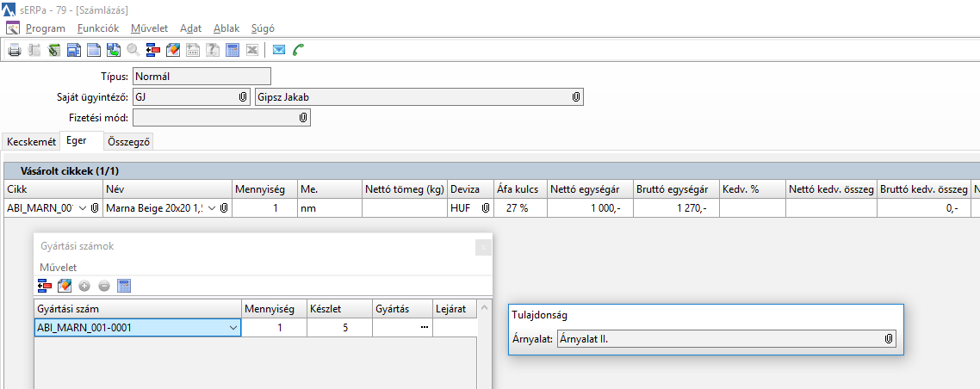Click the green phone handset toolbar icon
This screenshot has height=389, width=980.
[x=299, y=50]
